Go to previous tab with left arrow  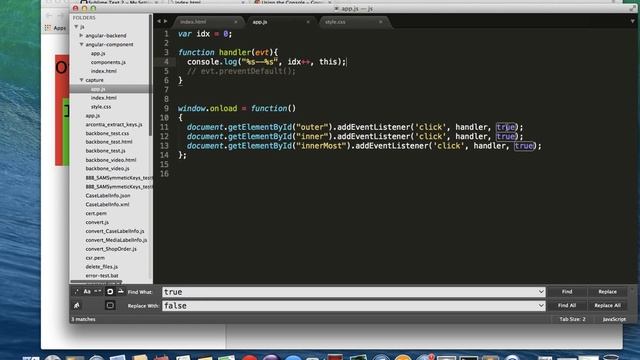(159, 21)
